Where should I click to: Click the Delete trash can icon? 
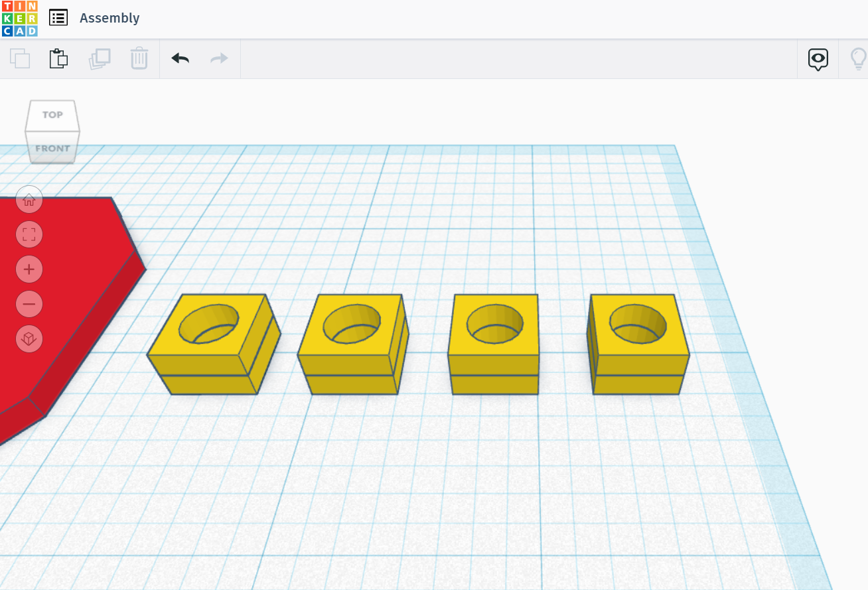(x=139, y=58)
